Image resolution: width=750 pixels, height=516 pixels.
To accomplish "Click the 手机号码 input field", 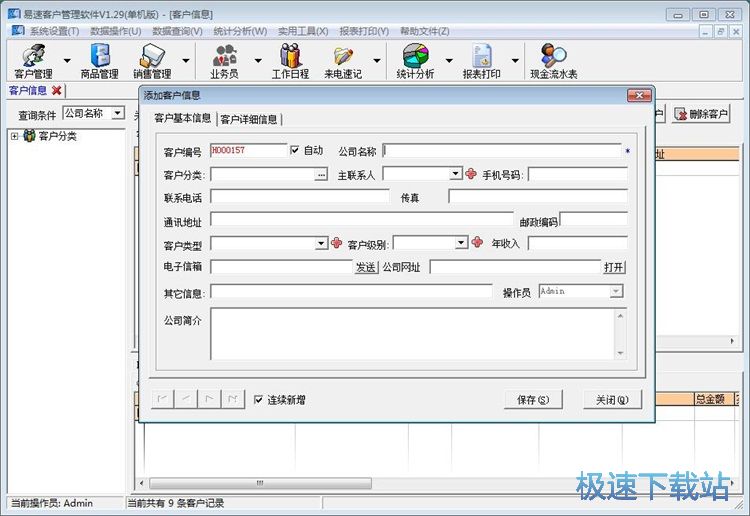I will click(577, 175).
